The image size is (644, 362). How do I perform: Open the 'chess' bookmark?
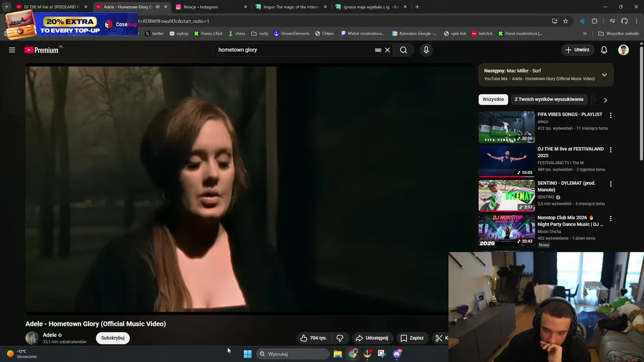[236, 34]
